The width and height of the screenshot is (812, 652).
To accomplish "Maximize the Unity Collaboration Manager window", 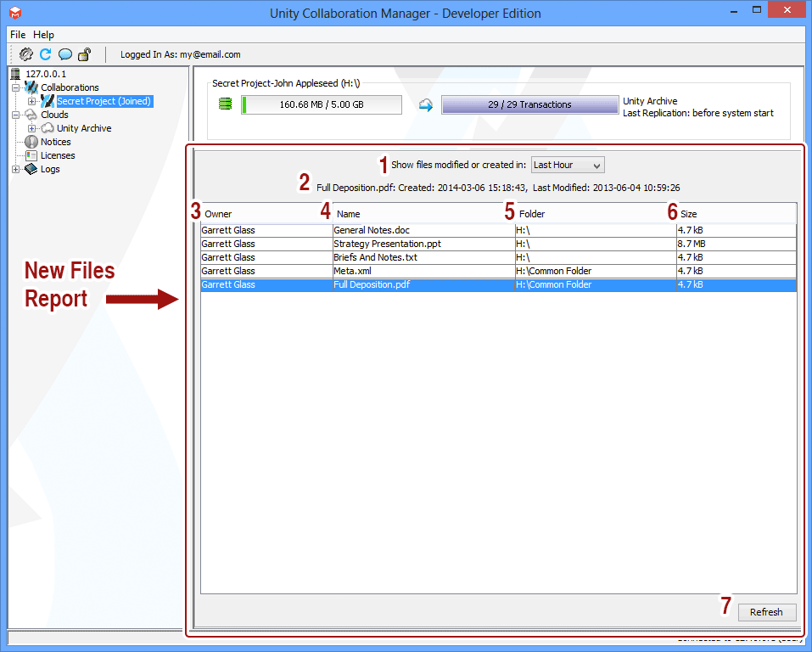I will tap(757, 10).
